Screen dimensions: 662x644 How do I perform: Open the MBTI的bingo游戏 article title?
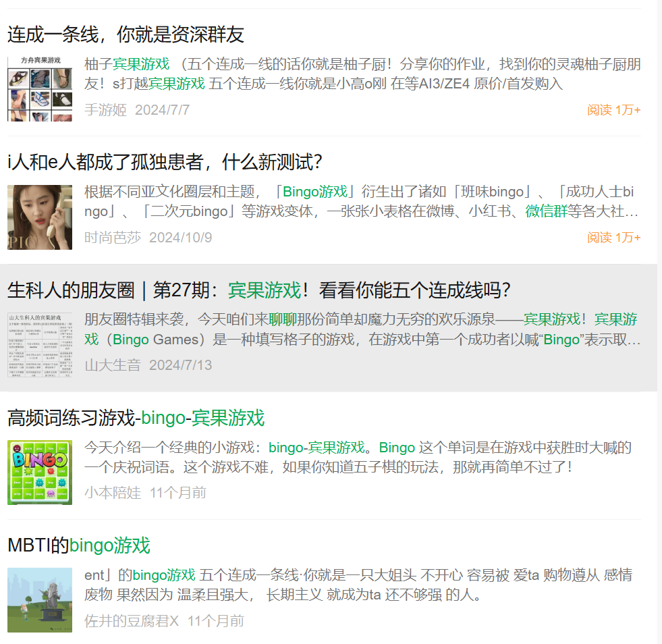[79, 545]
